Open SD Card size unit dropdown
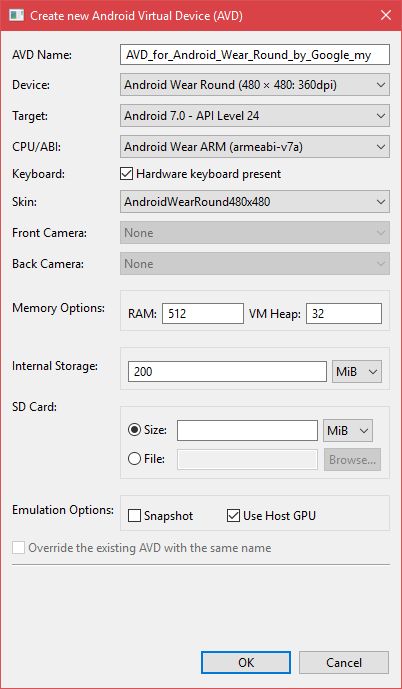This screenshot has height=689, width=402. tap(348, 431)
